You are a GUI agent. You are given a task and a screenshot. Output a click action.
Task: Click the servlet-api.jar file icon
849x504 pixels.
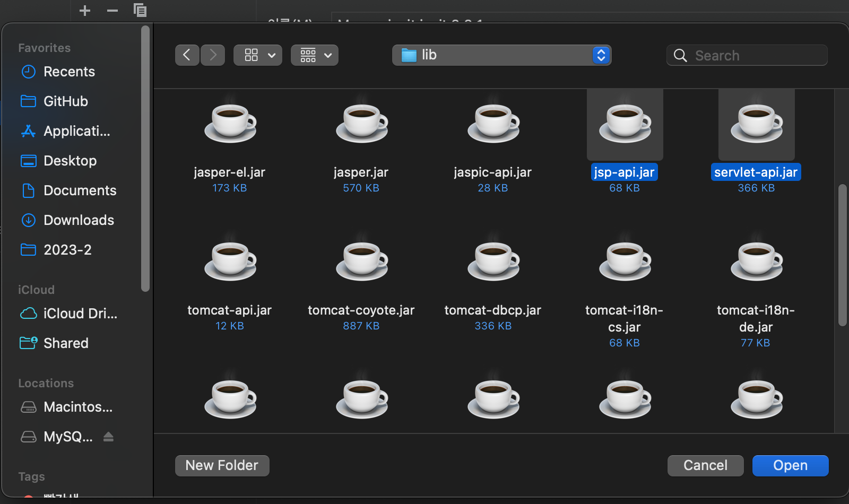757,123
